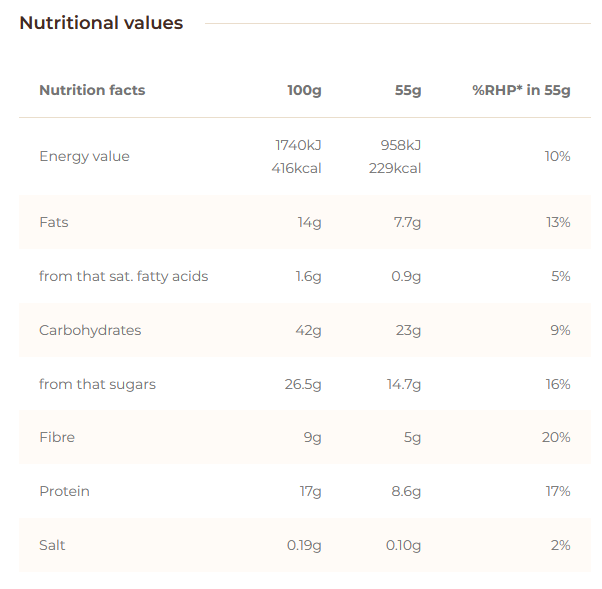The height and width of the screenshot is (589, 602).
Task: Select the '26.5g' sugars value
Action: click(x=303, y=384)
